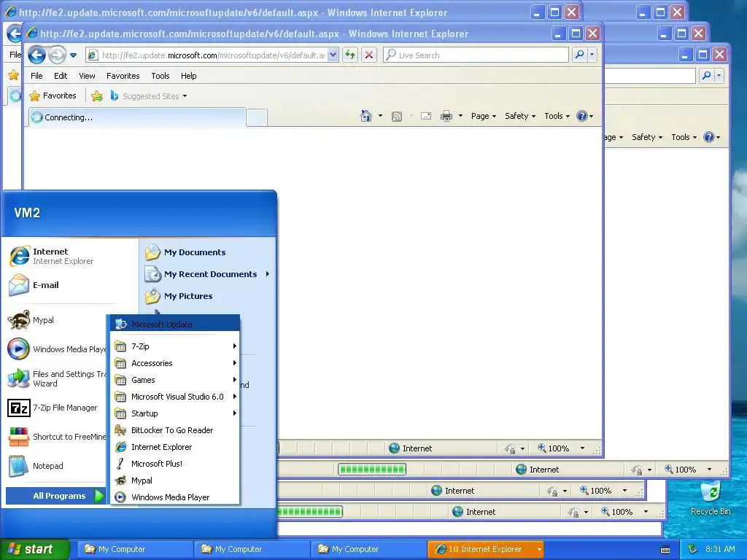The image size is (747, 560).
Task: Click the Help question mark icon in front window
Action: click(x=582, y=116)
